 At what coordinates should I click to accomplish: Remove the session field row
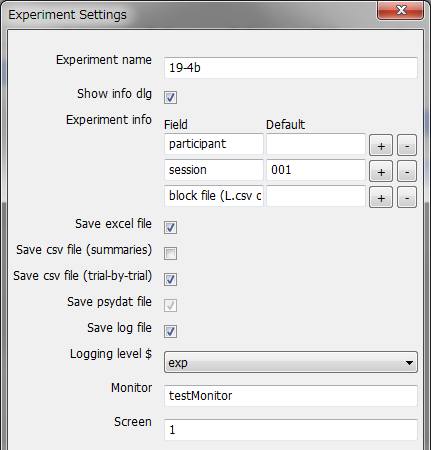(407, 171)
